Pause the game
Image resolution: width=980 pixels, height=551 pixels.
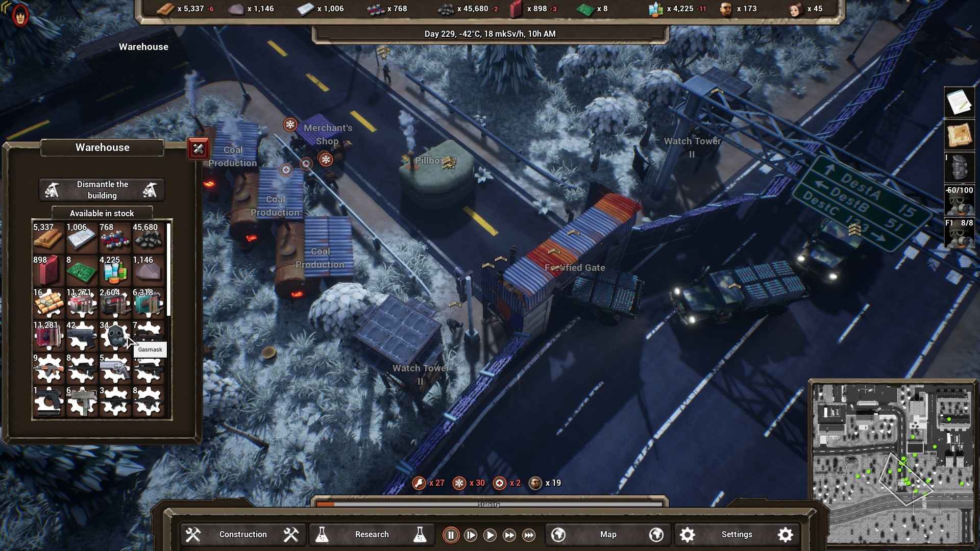tap(451, 535)
